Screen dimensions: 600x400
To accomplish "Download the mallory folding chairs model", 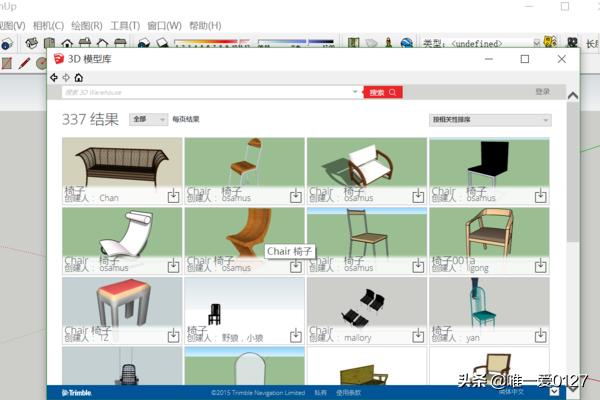I will coord(418,336).
